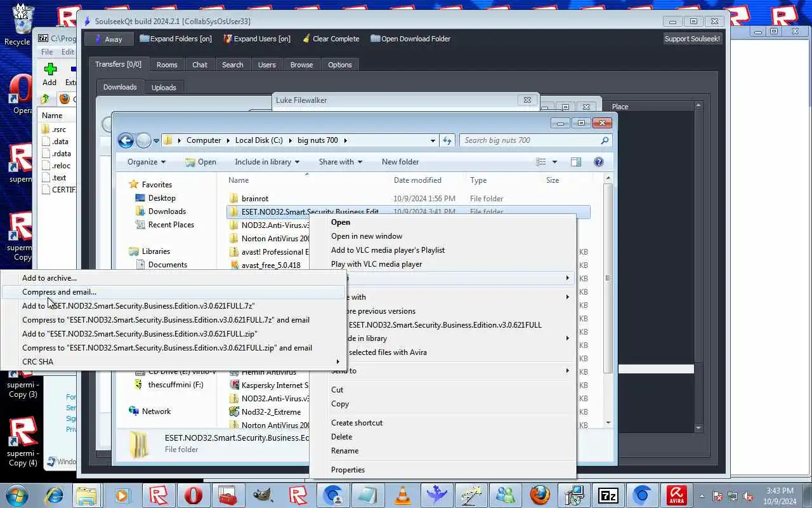Sort by the Date modified column header
The height and width of the screenshot is (508, 812).
coord(417,180)
